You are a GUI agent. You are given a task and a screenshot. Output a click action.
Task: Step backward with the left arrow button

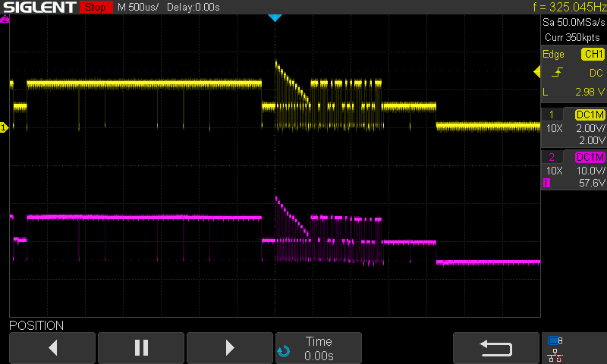pos(52,348)
